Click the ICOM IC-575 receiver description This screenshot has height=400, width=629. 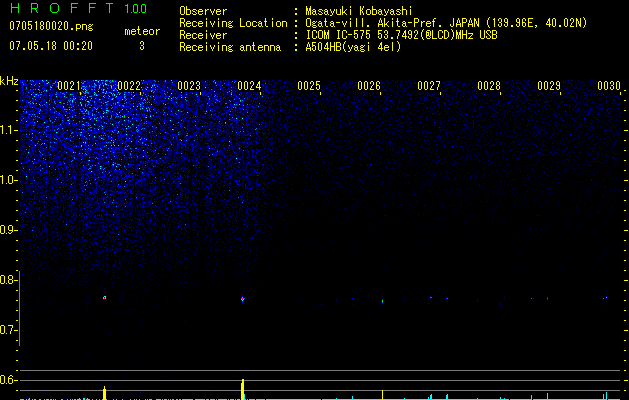[401, 35]
